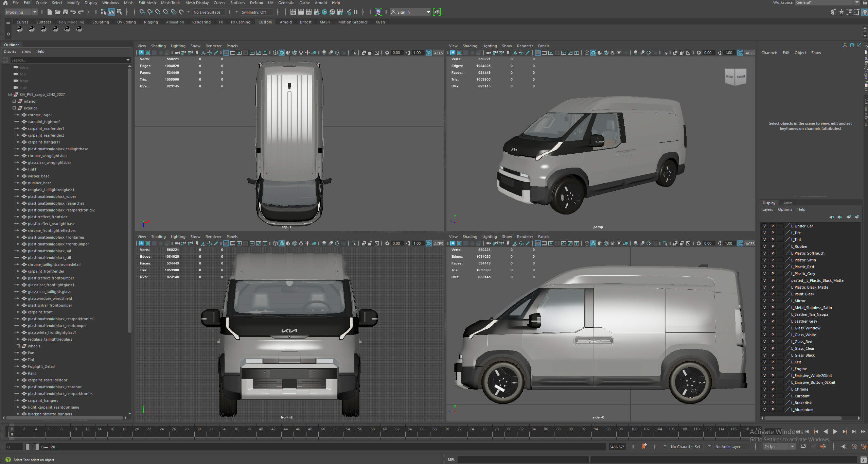Open the Deform menu in the main menu bar

click(256, 3)
